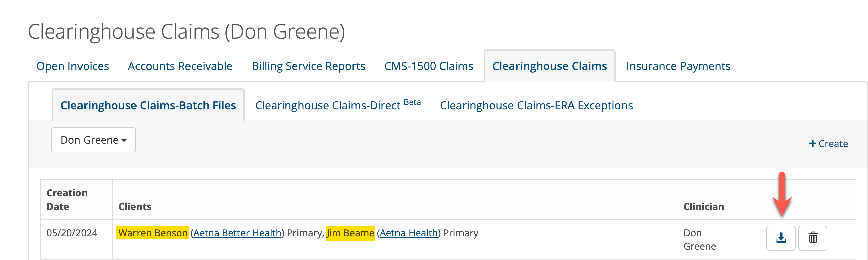The height and width of the screenshot is (260, 868).
Task: Open the Don Greene clinician dropdown
Action: [93, 140]
